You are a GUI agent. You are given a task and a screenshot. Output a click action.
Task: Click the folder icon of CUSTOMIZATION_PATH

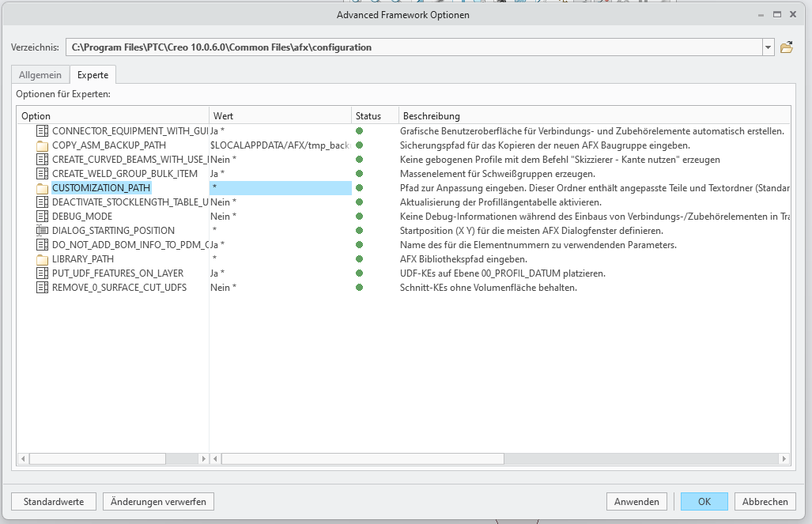click(42, 187)
